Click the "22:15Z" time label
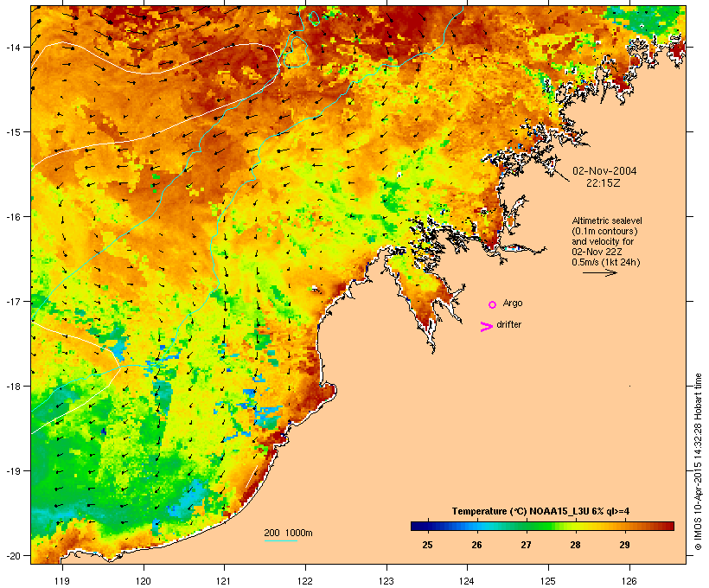This screenshot has height=588, width=709. (604, 183)
